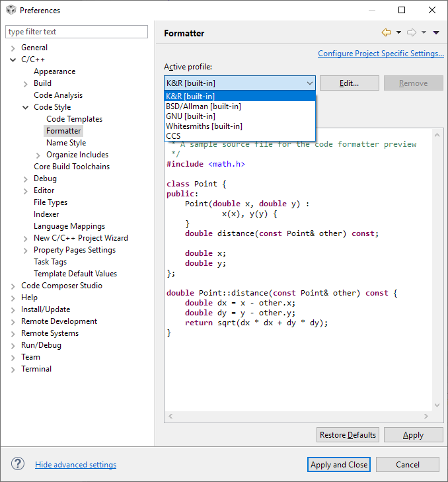Close the Preferences window
This screenshot has width=448, height=482.
pos(432,10)
